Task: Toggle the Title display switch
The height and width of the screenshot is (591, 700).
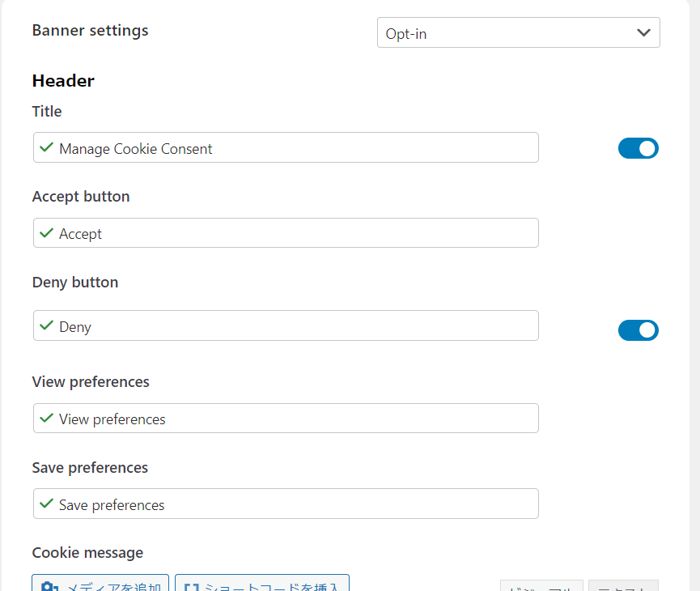Action: (638, 148)
